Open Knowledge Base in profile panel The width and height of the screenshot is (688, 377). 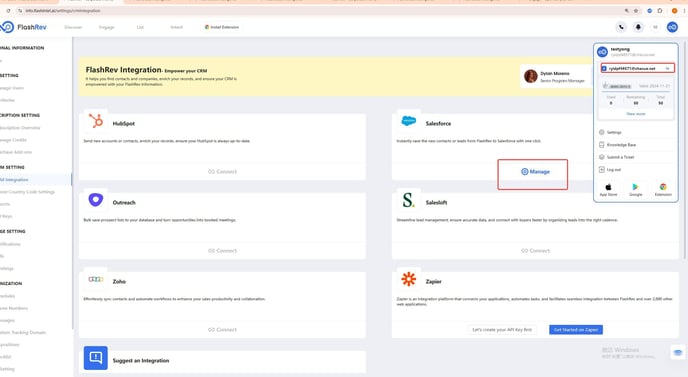(617, 144)
